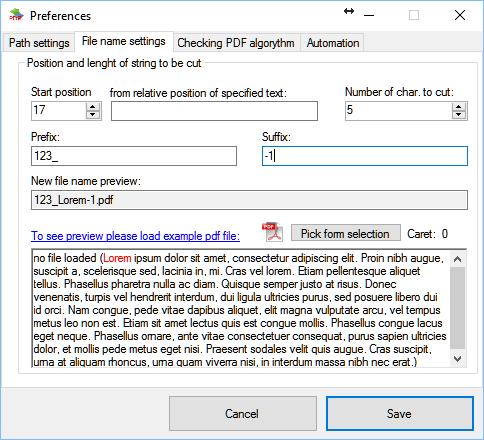484x440 pixels.
Task: Switch to the Path settings tab
Action: click(x=39, y=43)
